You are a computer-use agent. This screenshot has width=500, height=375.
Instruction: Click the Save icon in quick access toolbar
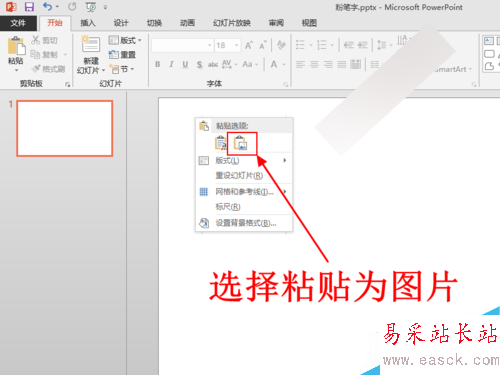coord(29,7)
